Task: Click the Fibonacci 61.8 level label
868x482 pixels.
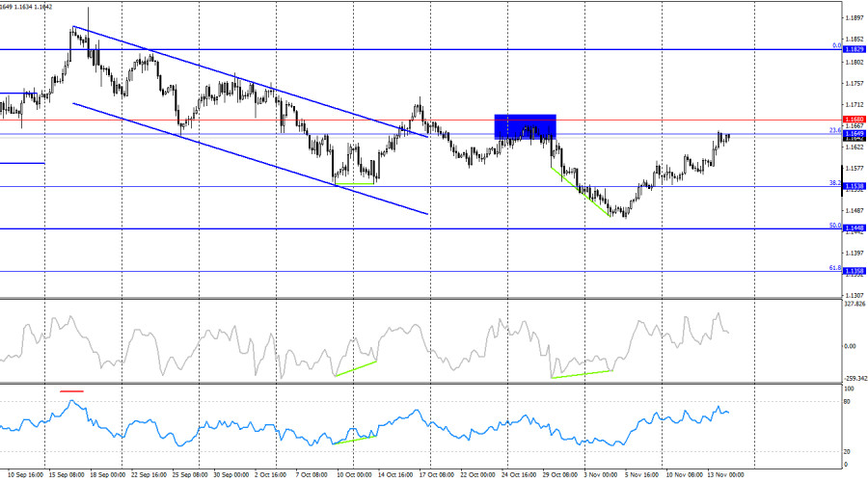Action: (835, 268)
